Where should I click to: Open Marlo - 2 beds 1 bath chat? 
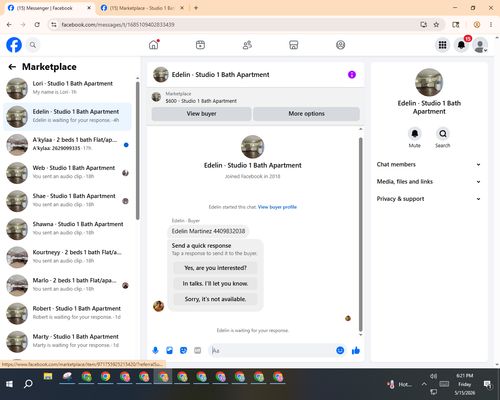tap(68, 285)
